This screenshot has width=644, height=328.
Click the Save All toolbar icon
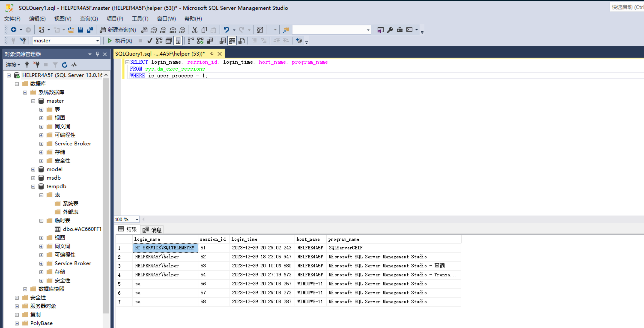[x=90, y=30]
